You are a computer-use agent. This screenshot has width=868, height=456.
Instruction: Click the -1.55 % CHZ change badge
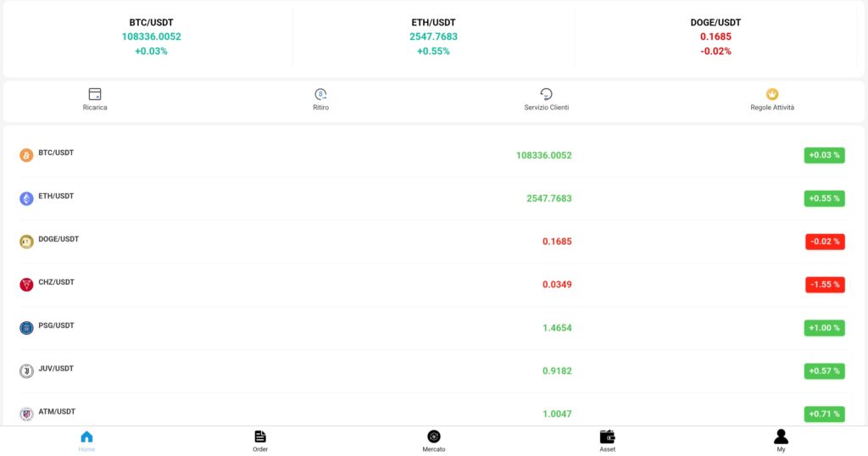click(x=825, y=285)
